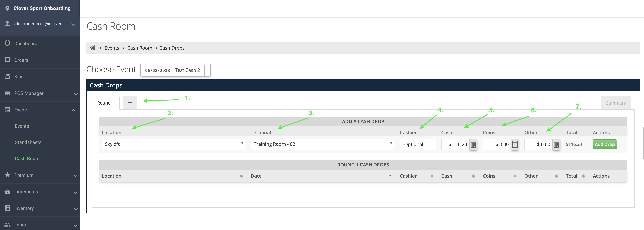Viewport: 644px width, 230px height.
Task: Expand the POS Manager submenu chevron
Action: tap(75, 94)
